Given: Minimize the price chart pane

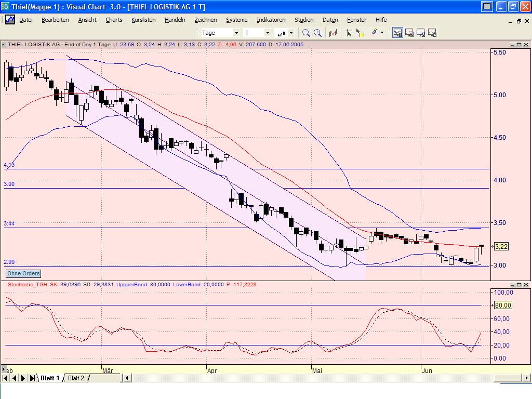Looking at the screenshot, I should (513, 45).
